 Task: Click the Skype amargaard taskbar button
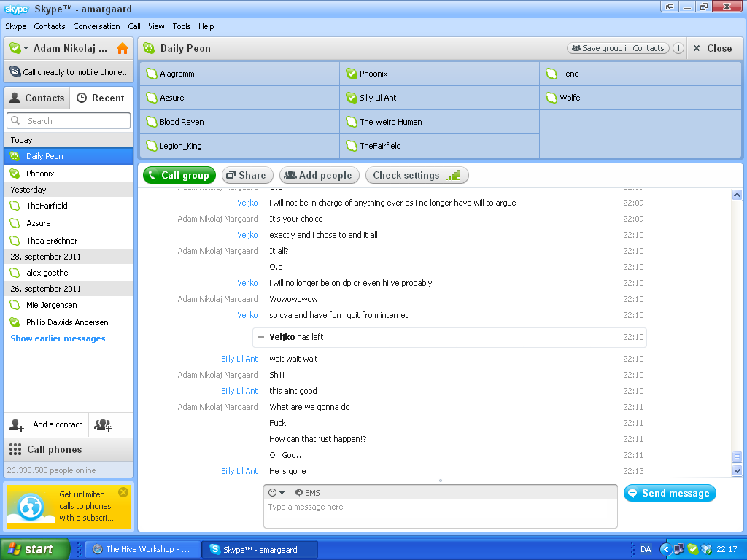point(259,549)
